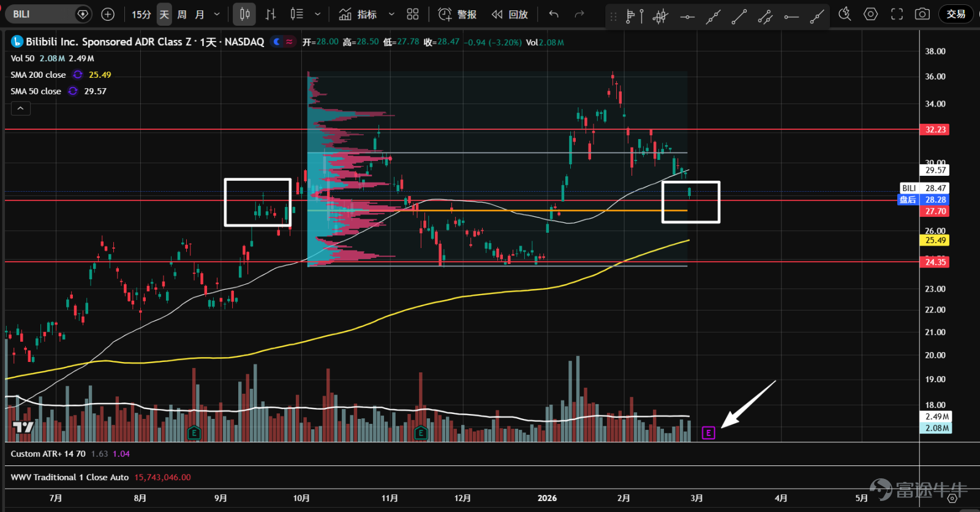
Task: Expand the time interval dropdown arrow
Action: [x=217, y=14]
